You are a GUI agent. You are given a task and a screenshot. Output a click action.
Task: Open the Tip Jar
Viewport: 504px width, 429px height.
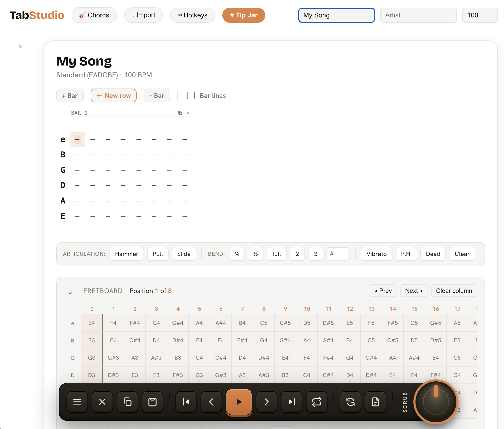pos(244,15)
